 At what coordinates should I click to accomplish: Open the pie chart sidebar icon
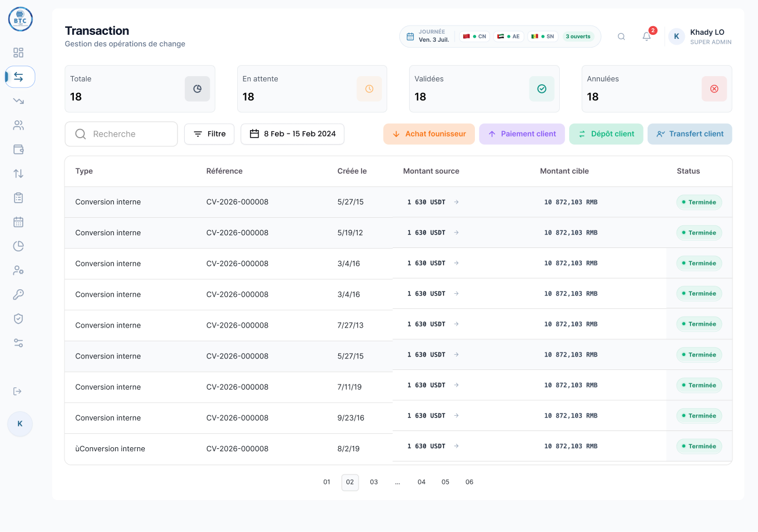point(19,246)
